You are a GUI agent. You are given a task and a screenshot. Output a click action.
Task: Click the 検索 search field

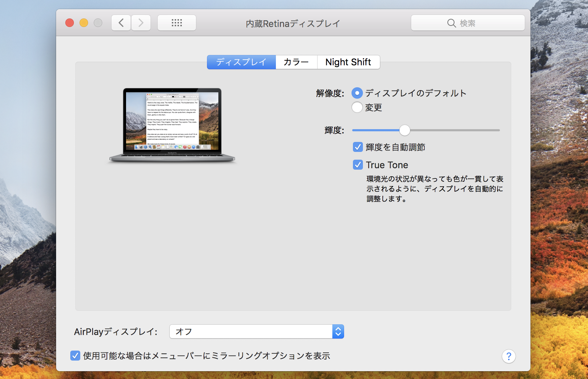click(x=476, y=23)
